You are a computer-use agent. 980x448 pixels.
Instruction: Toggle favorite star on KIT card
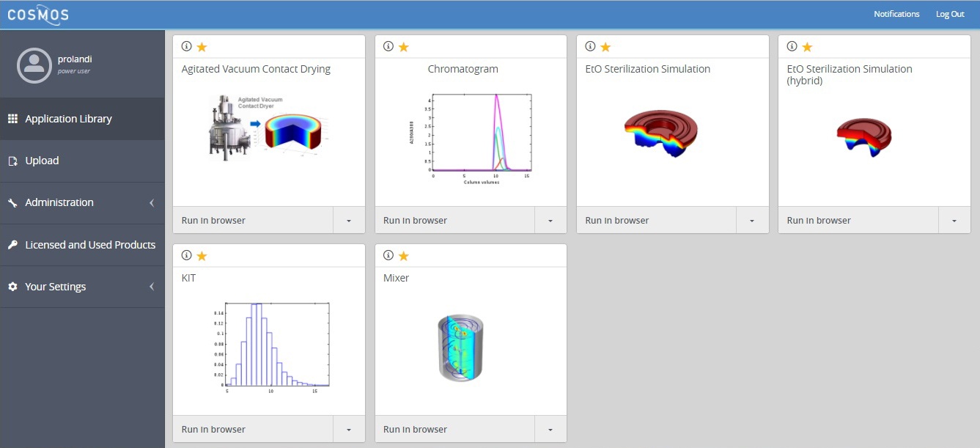(202, 256)
